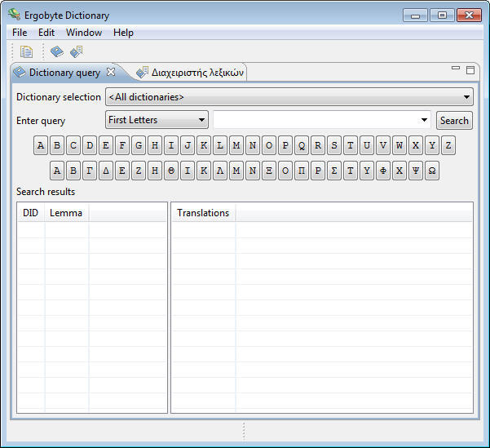Screen dimensions: 490x448
Task: Close the Dictionary query tab
Action: coord(112,73)
